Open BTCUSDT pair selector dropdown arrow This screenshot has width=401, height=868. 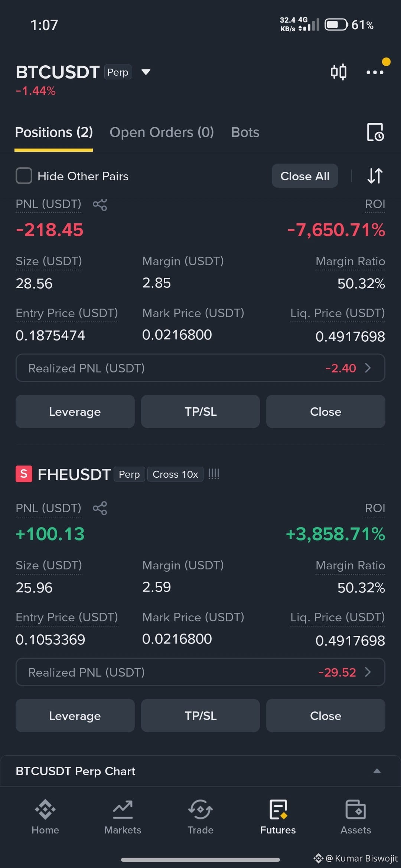(146, 72)
